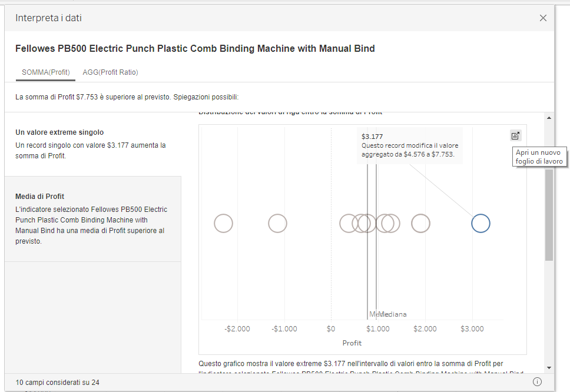Select the data point circle near -$1.000

point(277,224)
